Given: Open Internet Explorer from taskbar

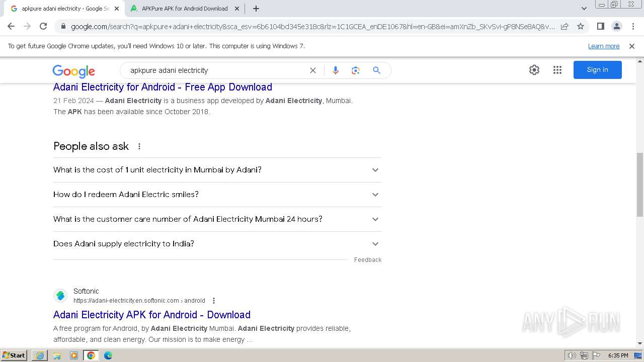Looking at the screenshot, I should 40,355.
